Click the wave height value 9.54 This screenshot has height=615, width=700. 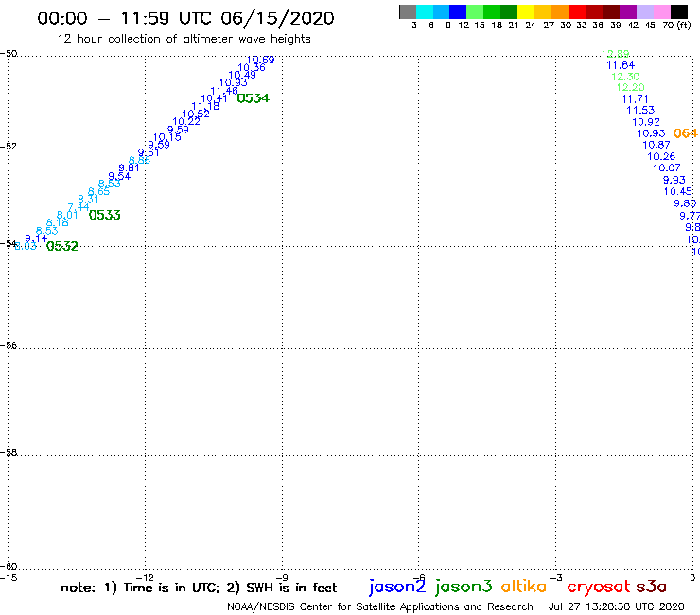119,176
